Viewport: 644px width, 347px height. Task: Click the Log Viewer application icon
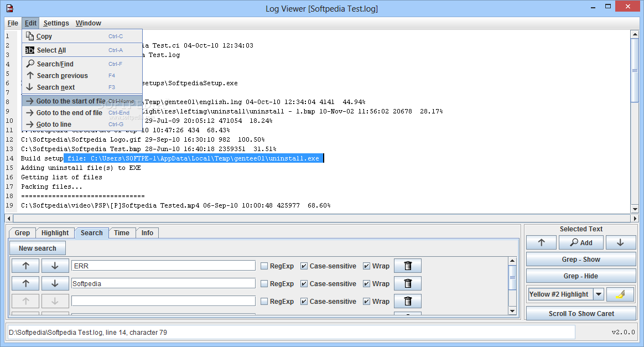10,8
